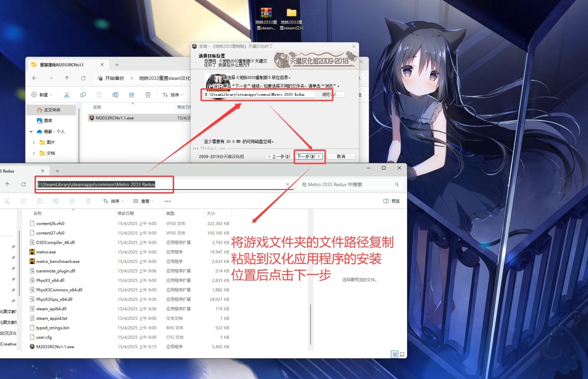
Task: Click 下一步 in the installer
Action: 309,156
